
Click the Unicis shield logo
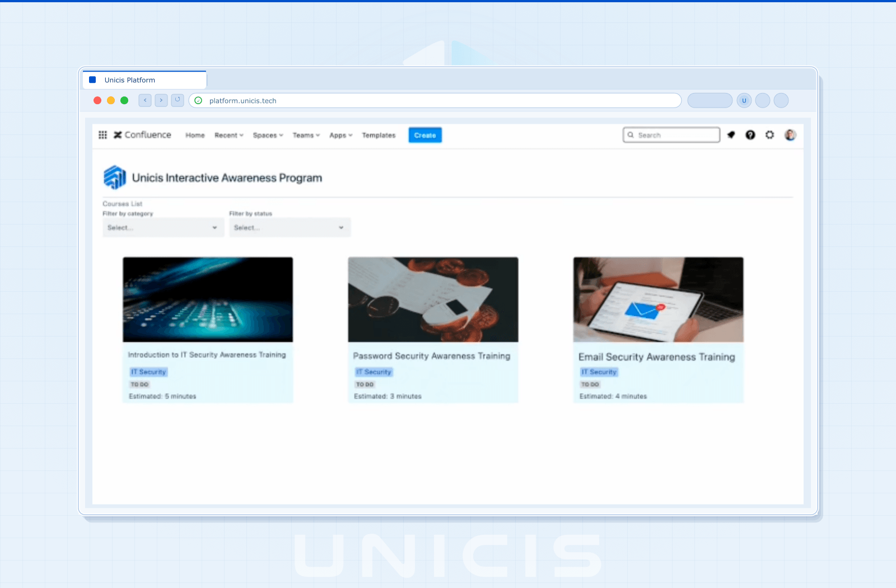pos(115,178)
